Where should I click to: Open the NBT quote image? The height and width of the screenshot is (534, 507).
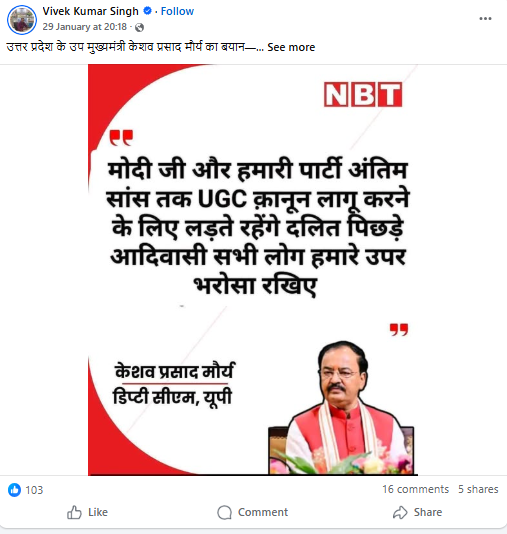[253, 270]
